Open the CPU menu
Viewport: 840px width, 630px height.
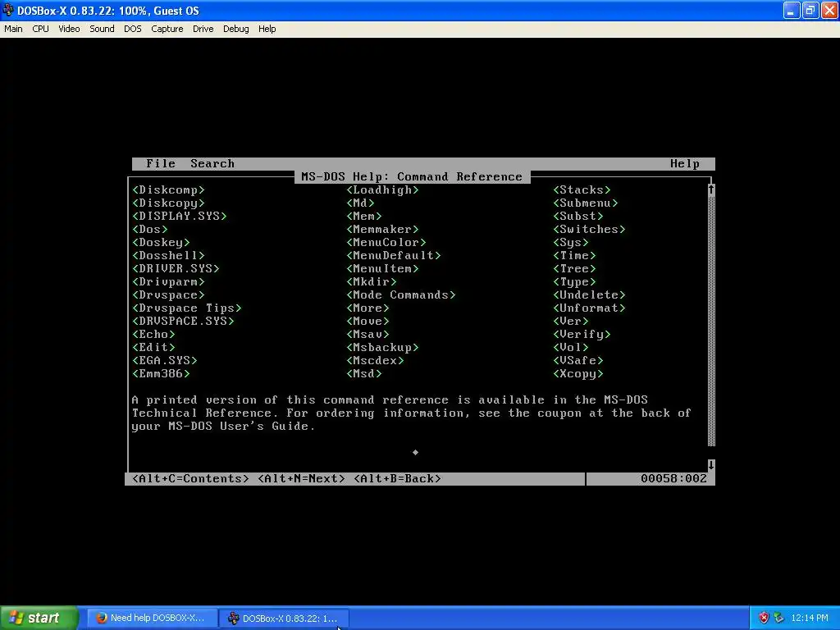click(40, 29)
